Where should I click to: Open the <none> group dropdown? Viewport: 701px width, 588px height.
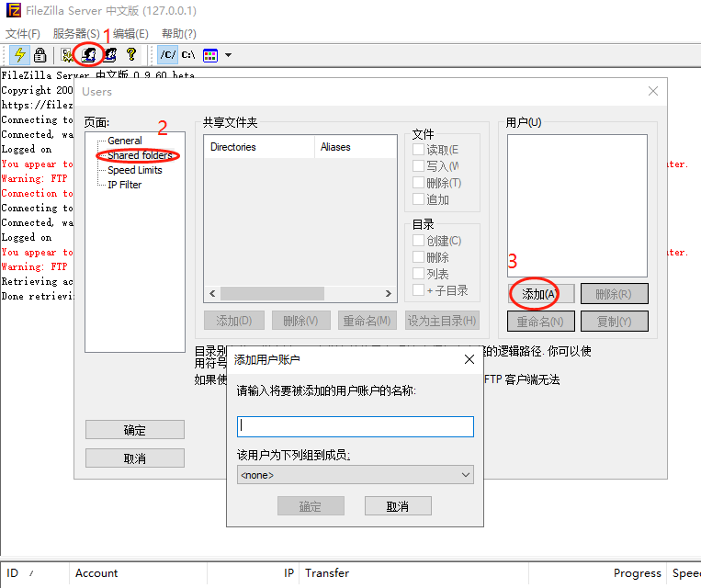point(356,475)
